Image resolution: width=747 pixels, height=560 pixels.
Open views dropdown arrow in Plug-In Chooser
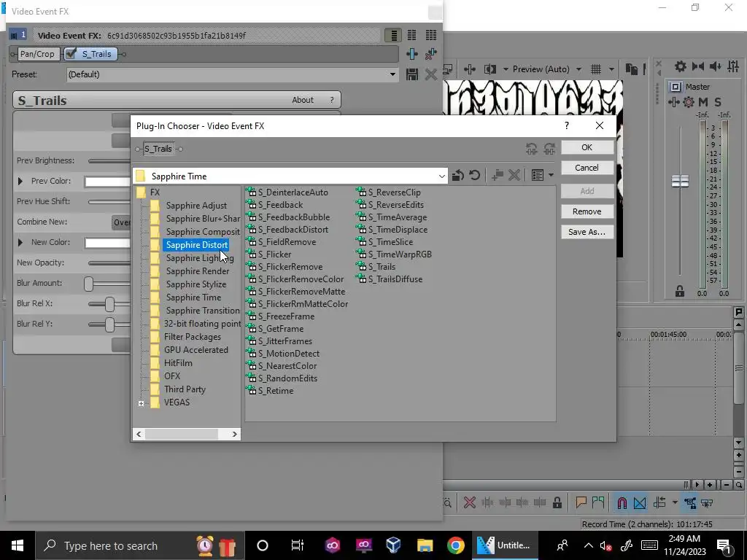pos(551,176)
